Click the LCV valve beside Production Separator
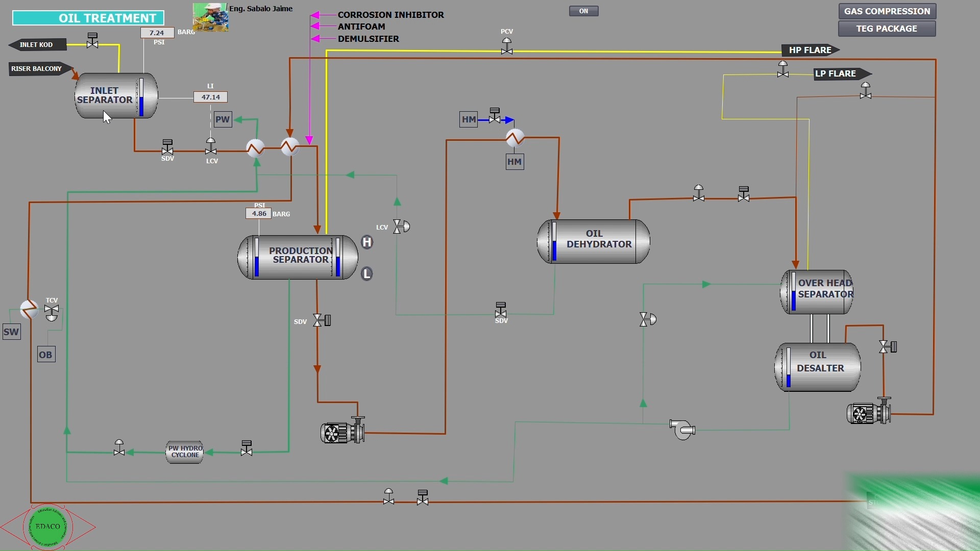This screenshot has height=551, width=980. 401,227
